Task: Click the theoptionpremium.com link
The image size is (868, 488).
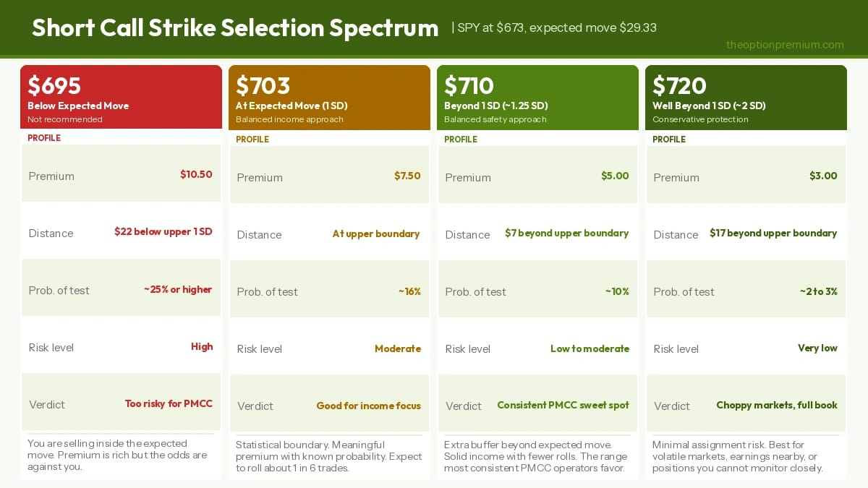Action: tap(785, 45)
